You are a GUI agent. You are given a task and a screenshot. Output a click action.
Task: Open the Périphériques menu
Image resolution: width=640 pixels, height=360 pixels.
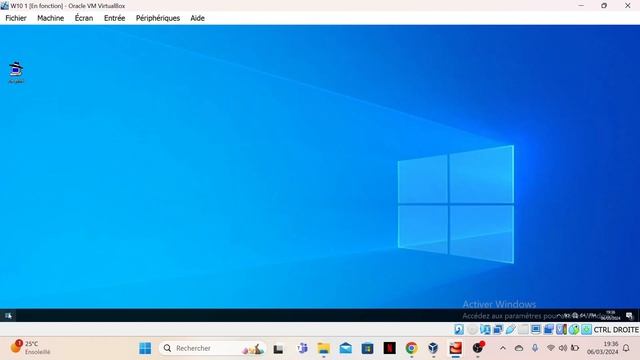pyautogui.click(x=158, y=18)
